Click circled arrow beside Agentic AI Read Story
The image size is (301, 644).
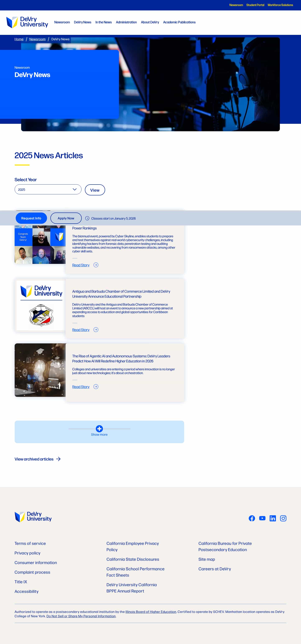pyautogui.click(x=96, y=387)
